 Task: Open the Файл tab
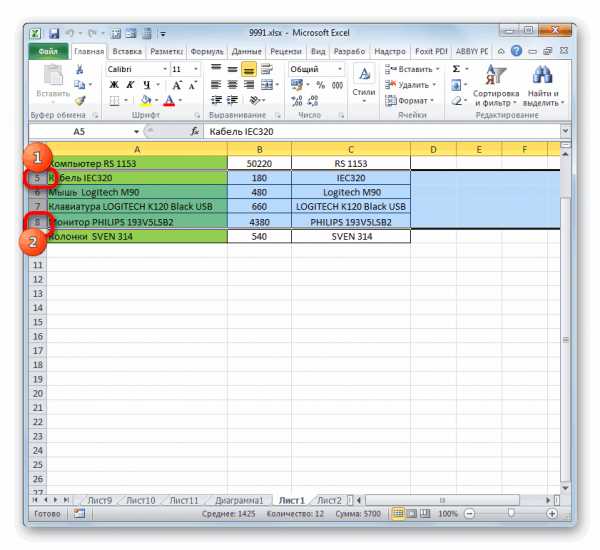[48, 52]
